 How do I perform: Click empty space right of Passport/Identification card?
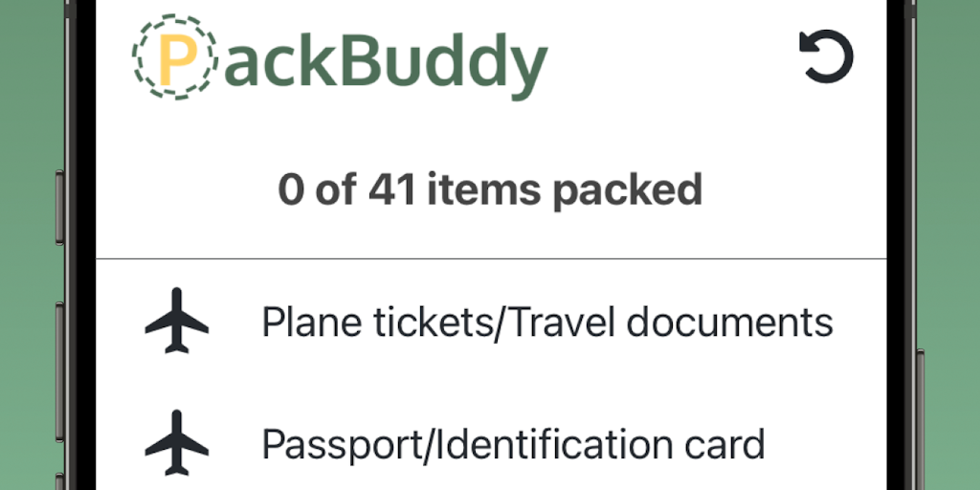[823, 444]
